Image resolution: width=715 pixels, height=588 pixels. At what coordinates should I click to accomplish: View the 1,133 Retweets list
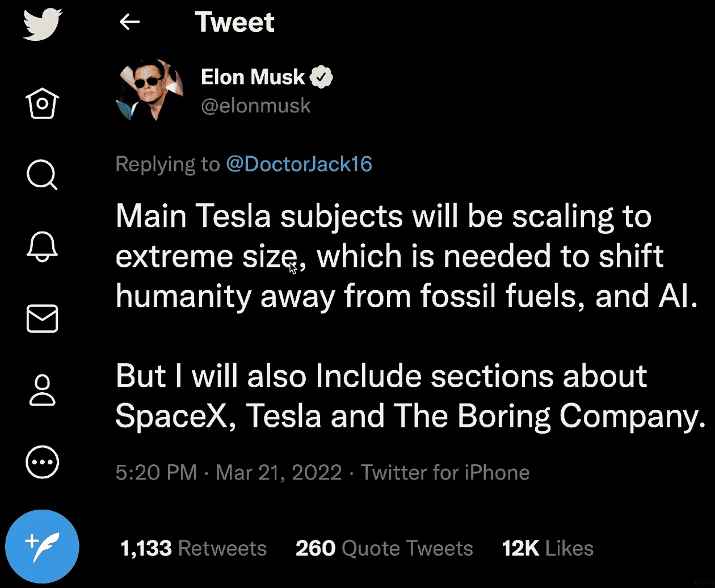(x=193, y=548)
